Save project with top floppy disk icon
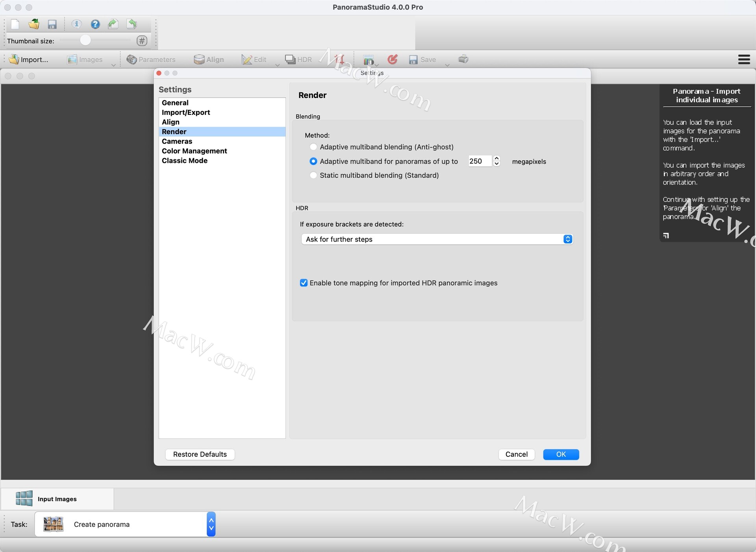This screenshot has width=756, height=552. 52,24
